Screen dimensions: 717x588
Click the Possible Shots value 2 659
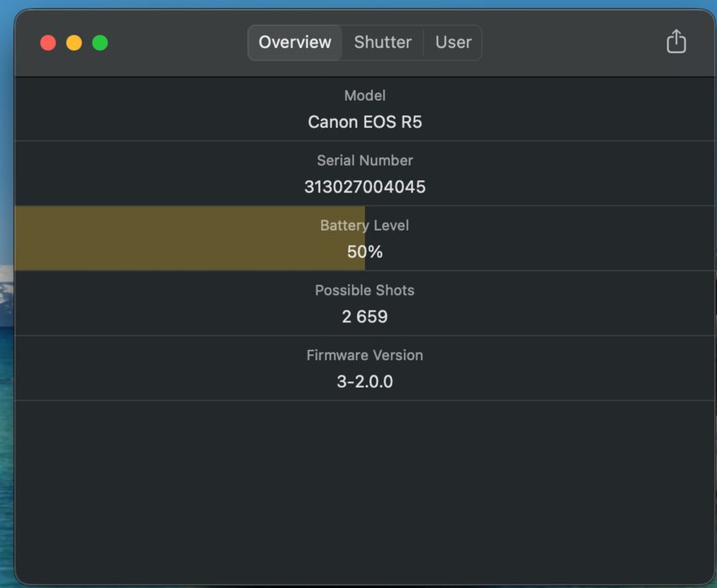pyautogui.click(x=365, y=317)
